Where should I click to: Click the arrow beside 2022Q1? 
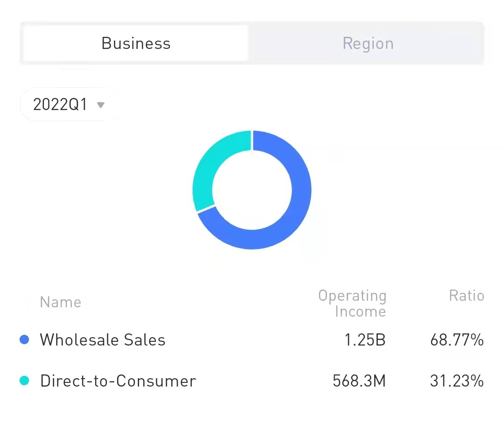point(100,104)
